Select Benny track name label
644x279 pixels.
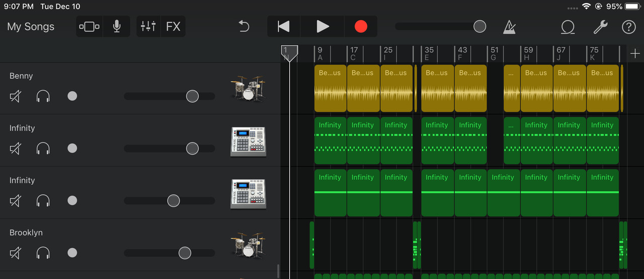coord(21,76)
